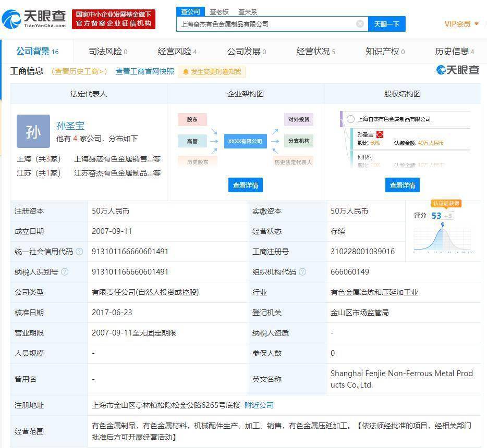
Task: Click the 孙 avatar thumbnail
Action: click(x=33, y=131)
